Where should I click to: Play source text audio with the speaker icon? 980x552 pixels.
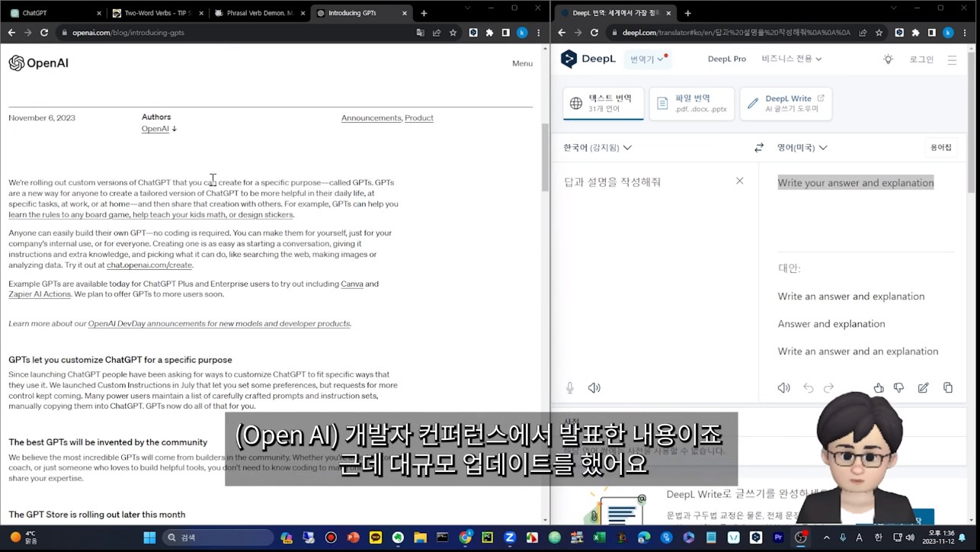(594, 388)
